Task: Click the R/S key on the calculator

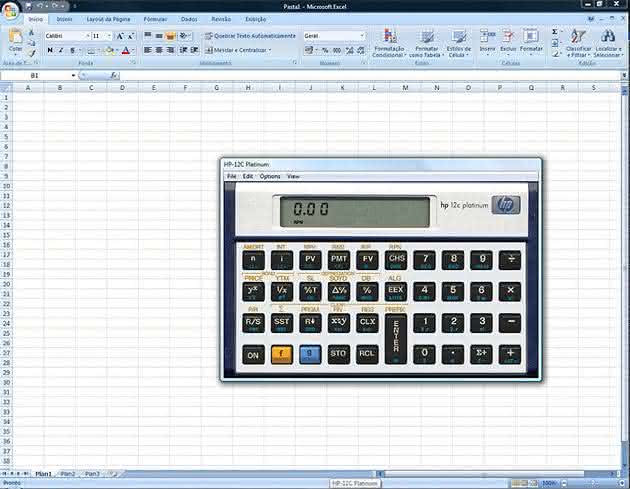Action: (x=253, y=323)
